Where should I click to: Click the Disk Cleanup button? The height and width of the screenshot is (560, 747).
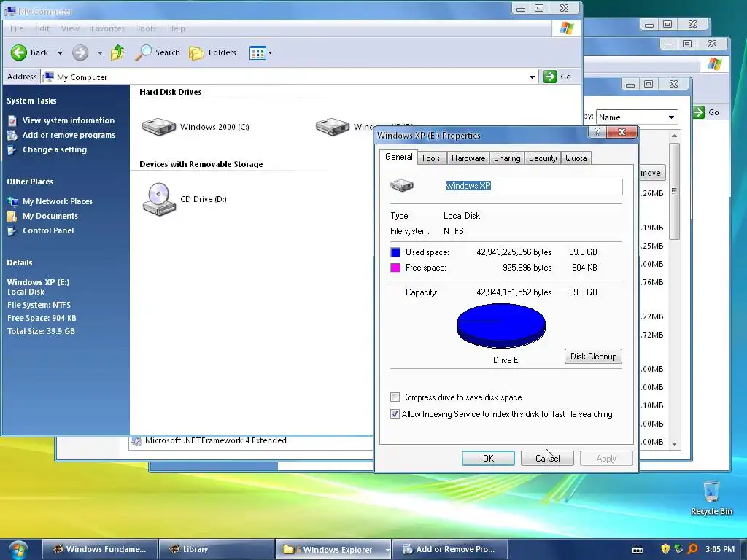[x=593, y=356]
